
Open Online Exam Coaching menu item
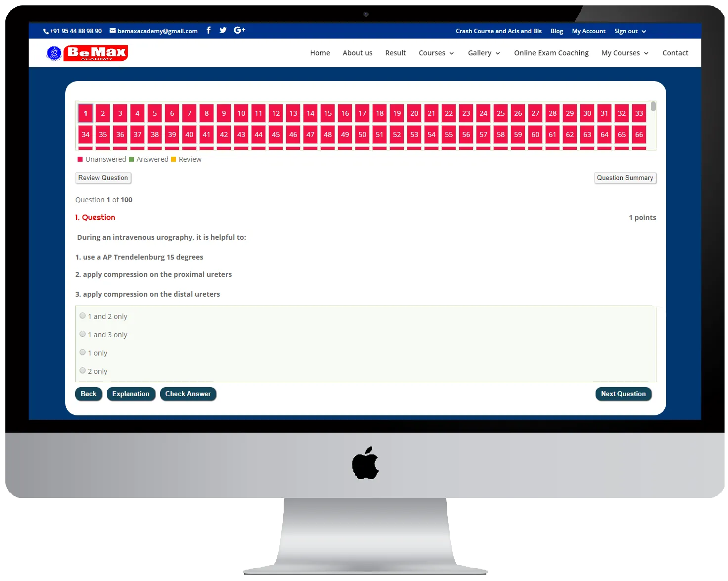click(x=551, y=53)
